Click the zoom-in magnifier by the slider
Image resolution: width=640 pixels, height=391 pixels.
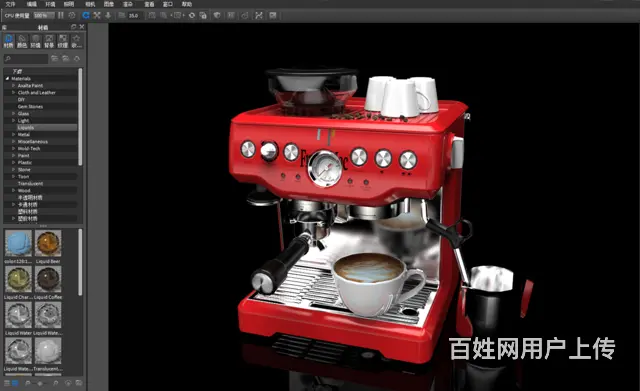pos(56,383)
